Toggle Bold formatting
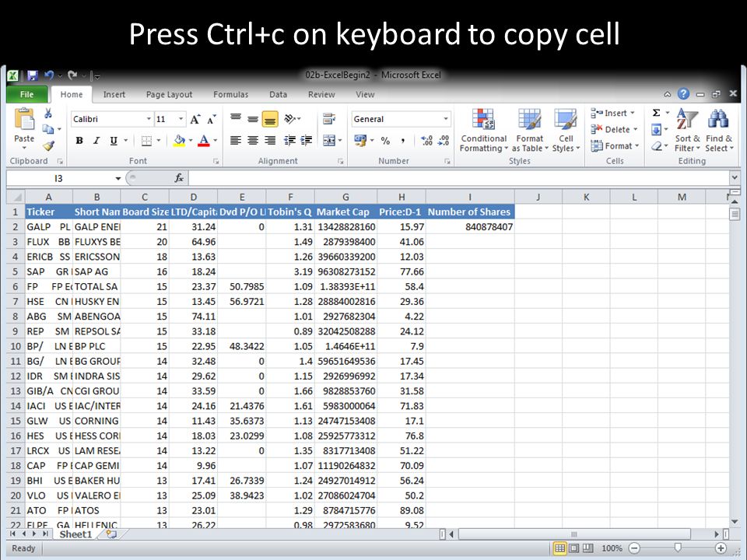Screen dimensions: 747x560 click(x=79, y=141)
